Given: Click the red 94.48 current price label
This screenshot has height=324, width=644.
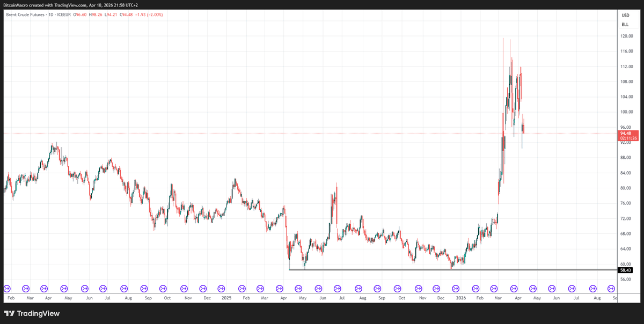Looking at the screenshot, I should pyautogui.click(x=628, y=133).
